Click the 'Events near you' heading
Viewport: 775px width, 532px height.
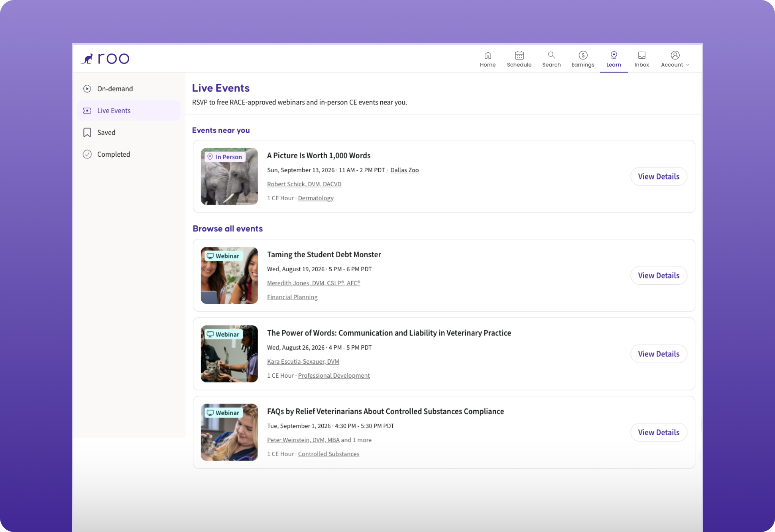click(x=221, y=130)
